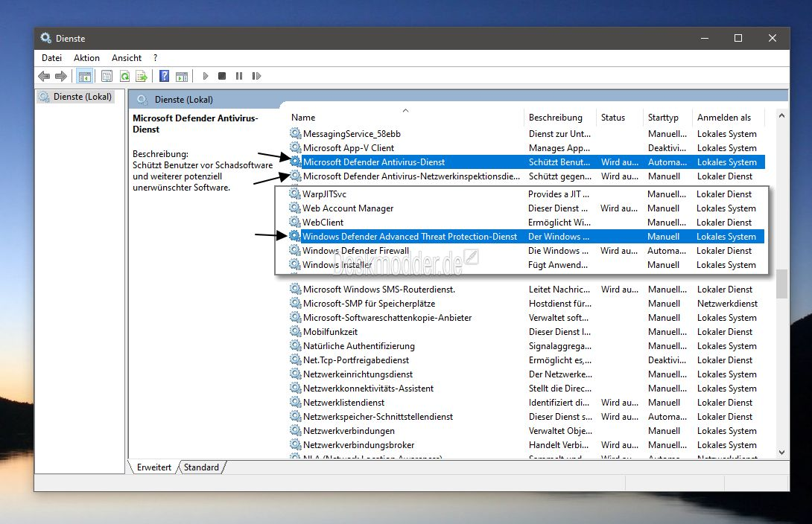Open the ? help menu
Image resolution: width=812 pixels, height=524 pixels.
click(156, 58)
